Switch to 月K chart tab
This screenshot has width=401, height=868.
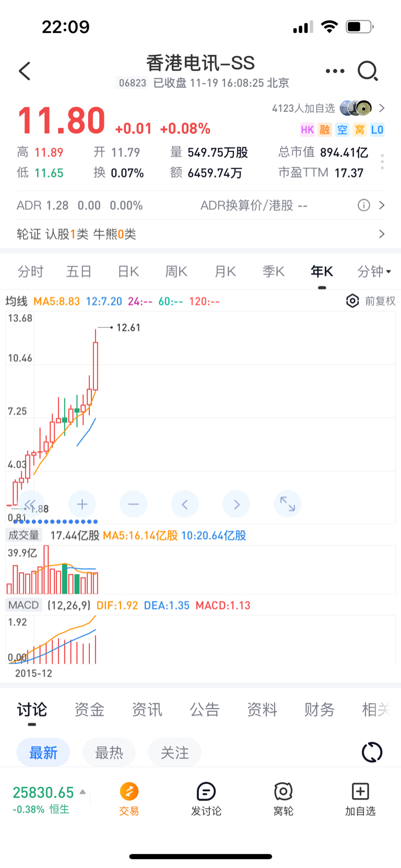[x=225, y=271]
